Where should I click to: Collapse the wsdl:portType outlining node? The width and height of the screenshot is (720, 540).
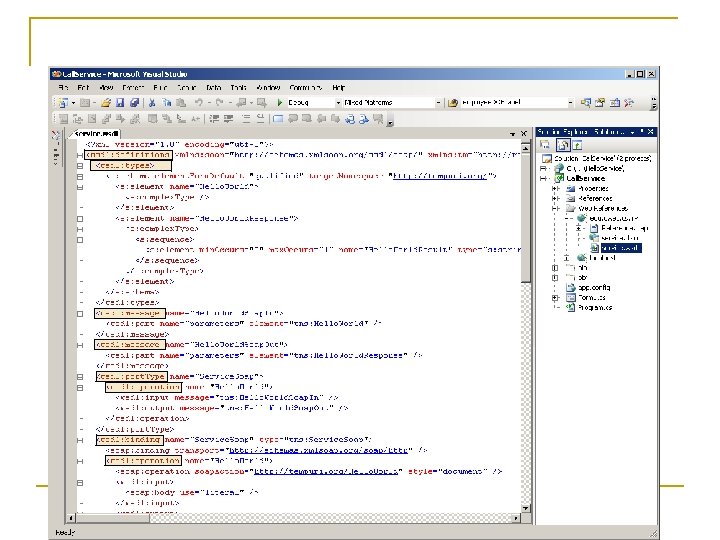[x=80, y=378]
